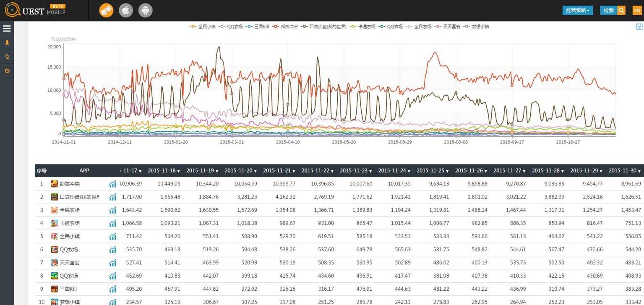Open trend chart icon for 全民农场
Viewport: 644px width, 305px height.
(112, 210)
